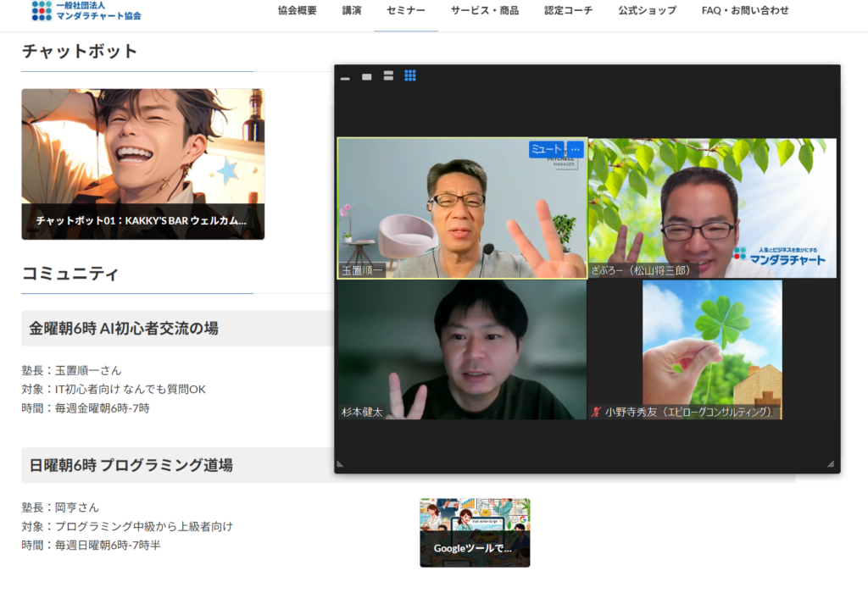Screen dimensions: 868x604
Task: Open the Googleツール thumbnail card
Action: pyautogui.click(x=475, y=532)
